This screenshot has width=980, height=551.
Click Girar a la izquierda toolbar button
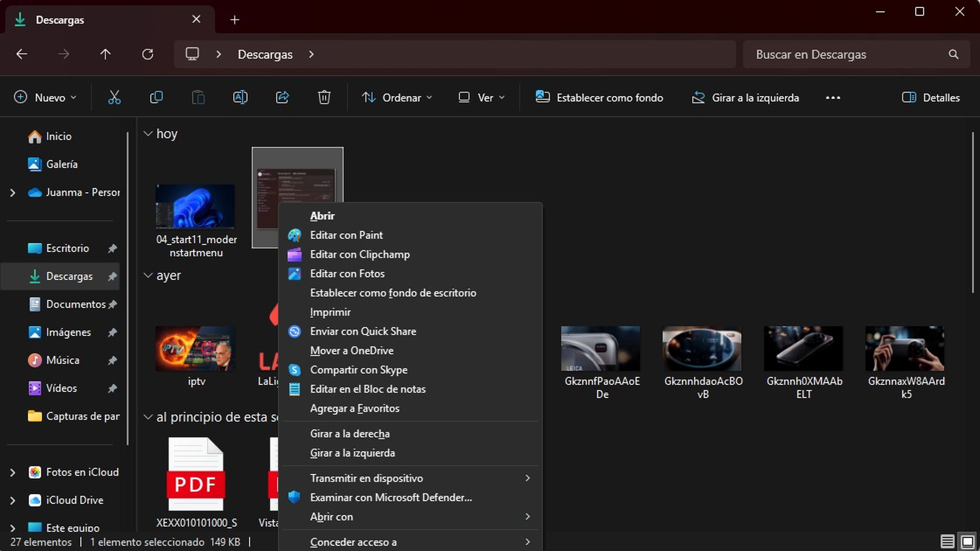tap(745, 98)
